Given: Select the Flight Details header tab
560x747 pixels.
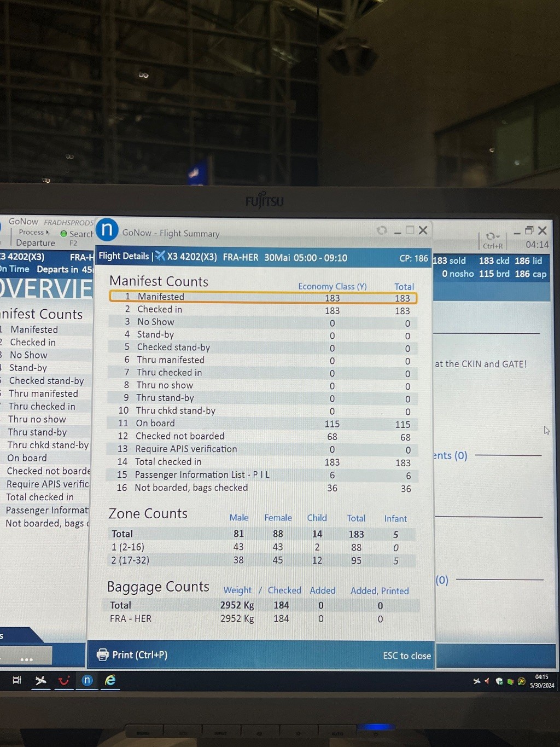Looking at the screenshot, I should click(x=124, y=256).
